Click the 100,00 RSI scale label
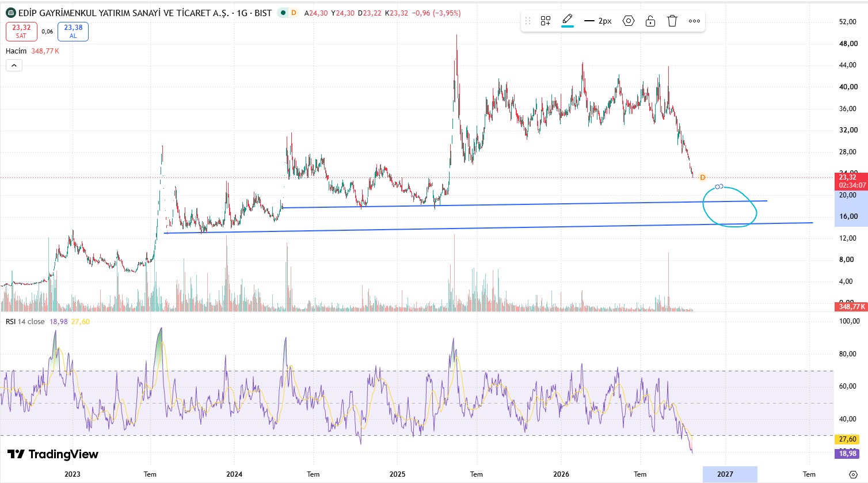 (x=850, y=321)
